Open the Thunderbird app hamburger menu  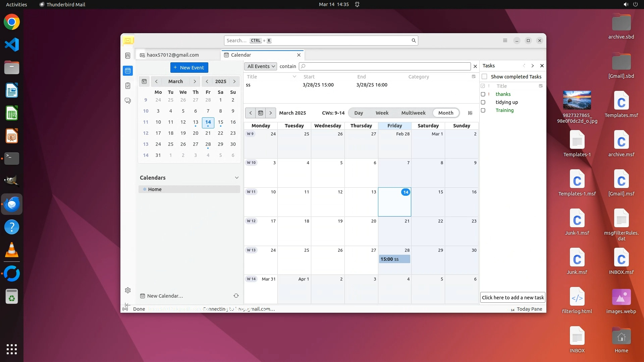pyautogui.click(x=505, y=41)
